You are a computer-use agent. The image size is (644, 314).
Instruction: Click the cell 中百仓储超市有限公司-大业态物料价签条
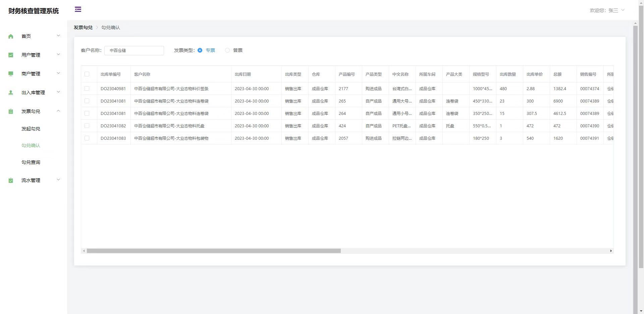pyautogui.click(x=171, y=88)
